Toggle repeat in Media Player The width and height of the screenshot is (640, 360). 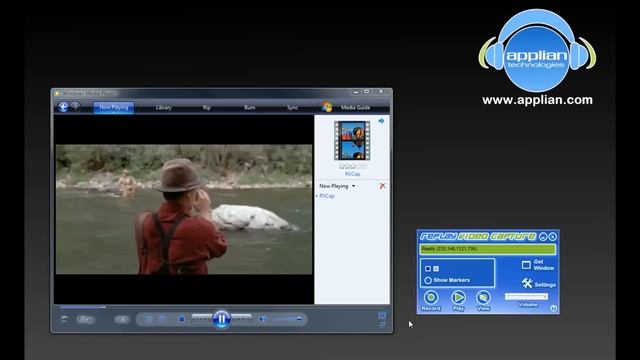[162, 319]
